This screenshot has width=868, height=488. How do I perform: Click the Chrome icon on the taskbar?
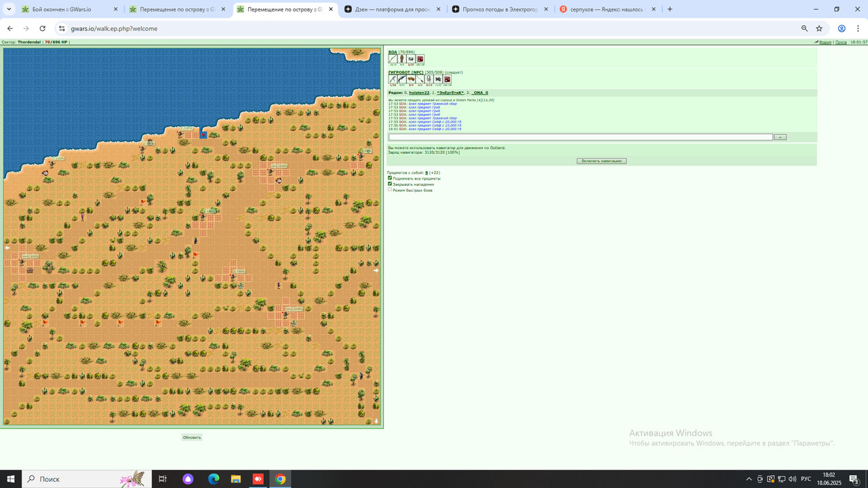(x=280, y=479)
